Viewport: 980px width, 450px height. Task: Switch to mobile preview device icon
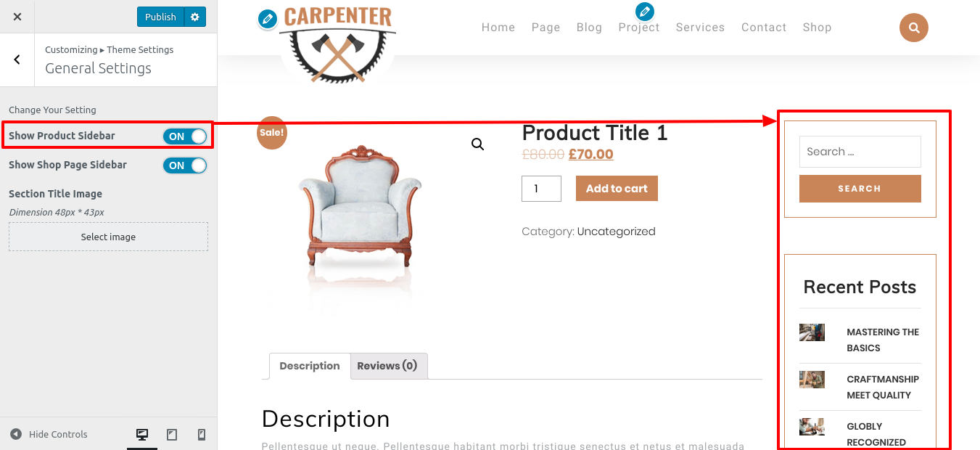point(202,434)
